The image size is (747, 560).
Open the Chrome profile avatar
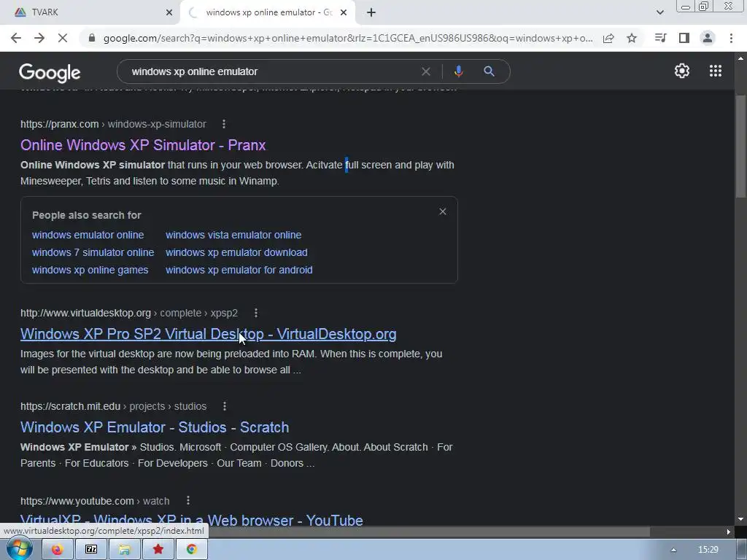coord(708,38)
